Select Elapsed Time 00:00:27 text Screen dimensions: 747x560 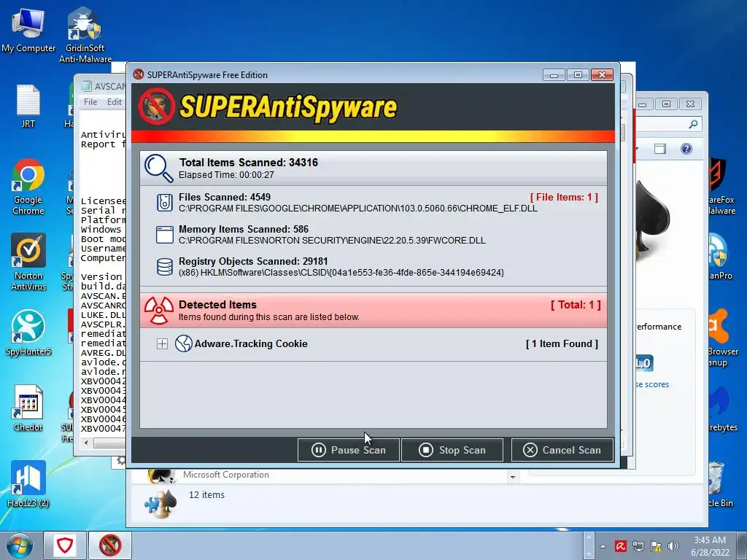[226, 175]
